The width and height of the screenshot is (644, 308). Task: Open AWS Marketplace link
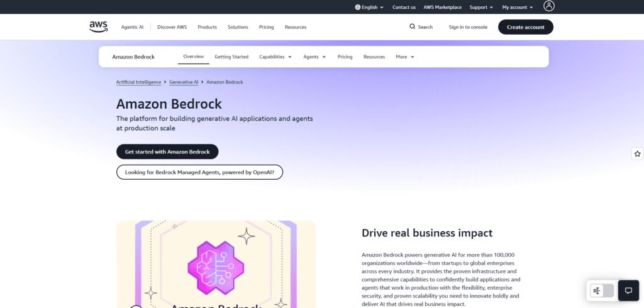tap(442, 7)
